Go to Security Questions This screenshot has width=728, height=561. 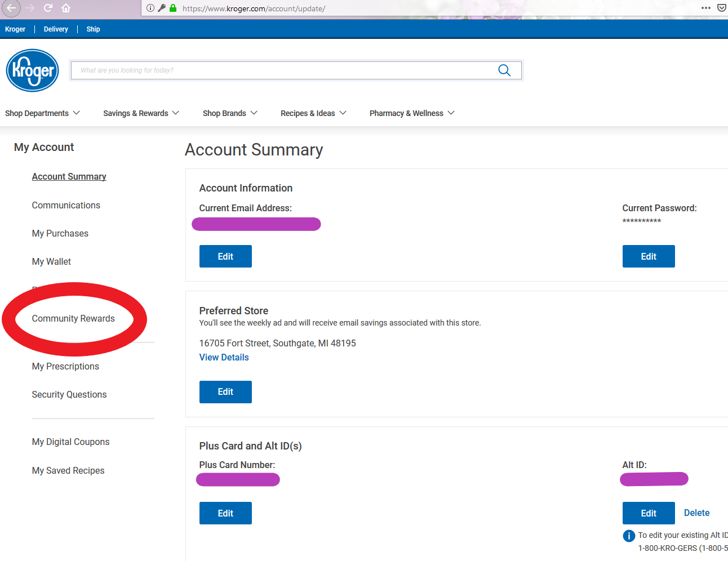click(69, 395)
